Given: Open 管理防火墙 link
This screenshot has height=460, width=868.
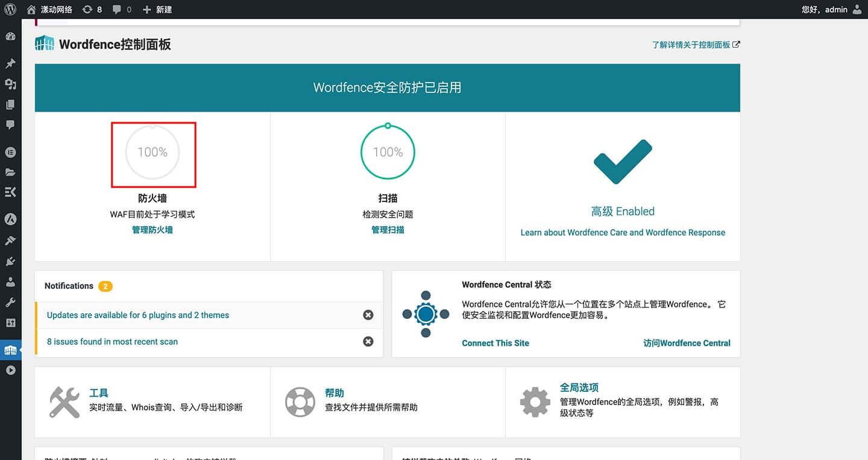Looking at the screenshot, I should (x=153, y=230).
